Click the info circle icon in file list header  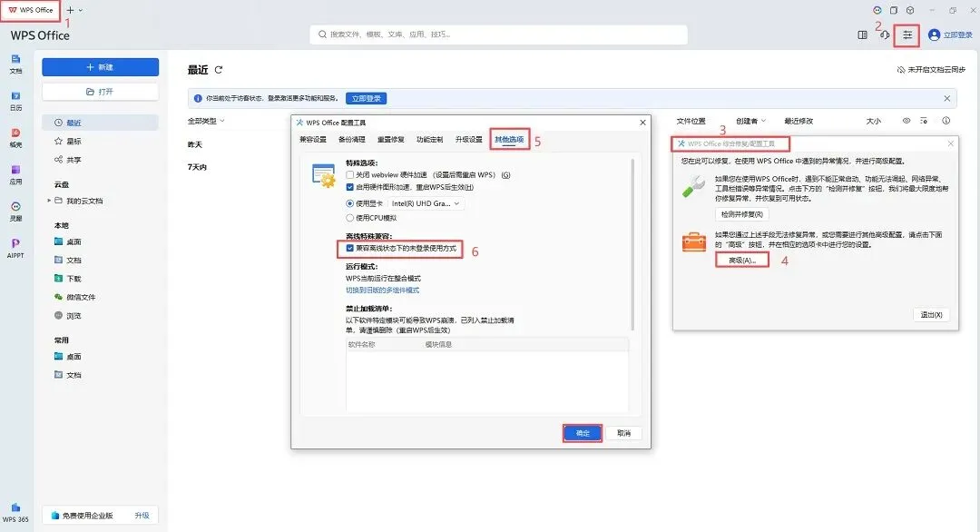coord(946,121)
